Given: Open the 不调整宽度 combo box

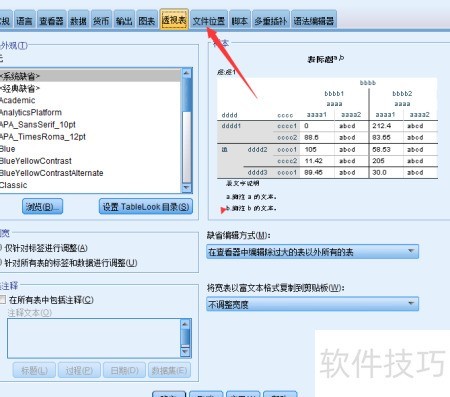Looking at the screenshot, I should pos(312,304).
